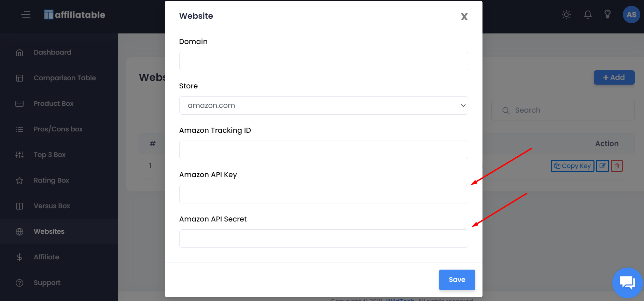
Task: Delete website with red trash icon
Action: [x=617, y=166]
